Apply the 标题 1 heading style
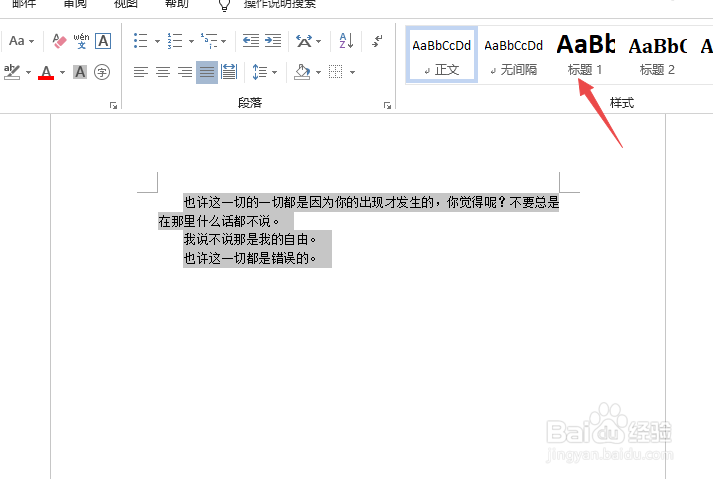 tap(585, 55)
